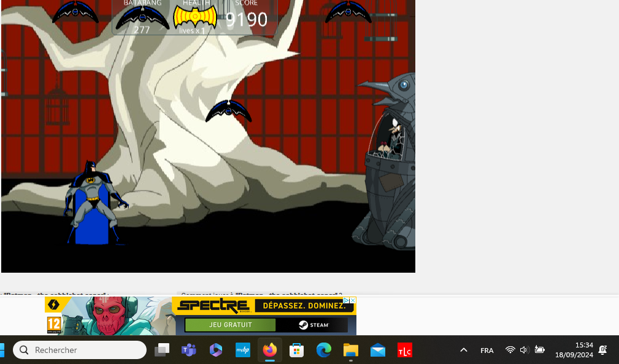Viewport: 619px width, 364px height.
Task: Click the Rechercher taskbar search box
Action: (x=80, y=350)
